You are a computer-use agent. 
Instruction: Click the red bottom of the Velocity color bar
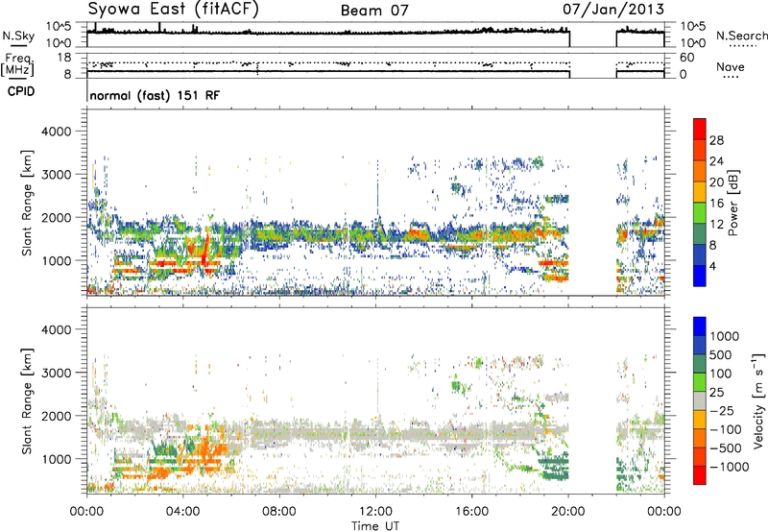click(x=700, y=475)
